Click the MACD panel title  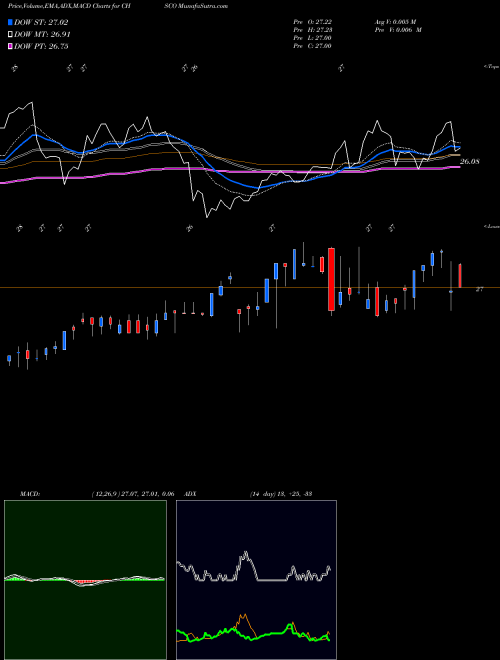point(29,494)
